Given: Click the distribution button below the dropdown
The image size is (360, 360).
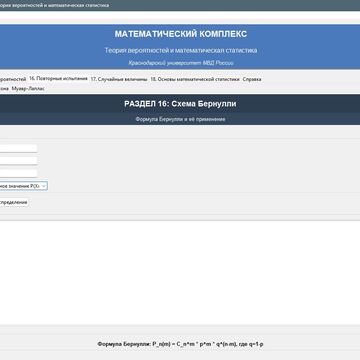Looking at the screenshot, I should point(14,202).
